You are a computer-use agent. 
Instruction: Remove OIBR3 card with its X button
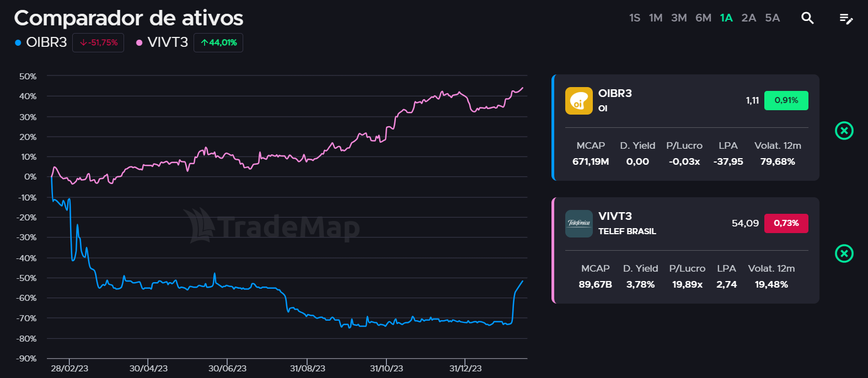click(844, 131)
